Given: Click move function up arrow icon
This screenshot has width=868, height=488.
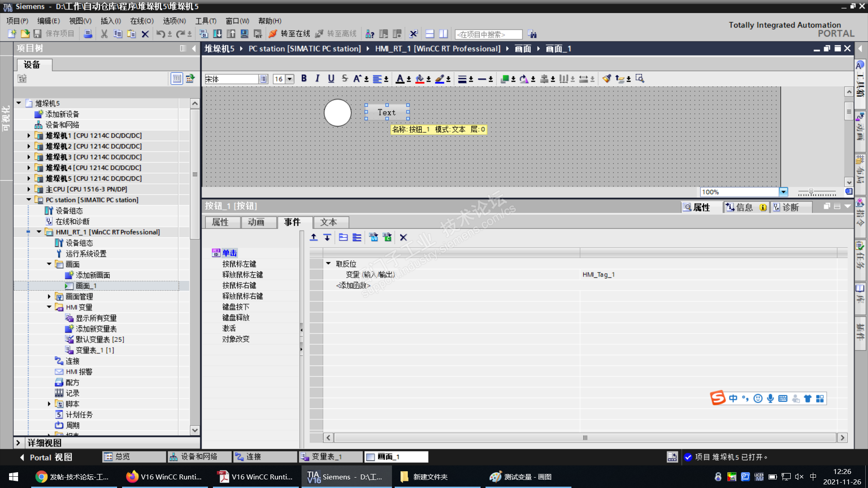Looking at the screenshot, I should 314,238.
